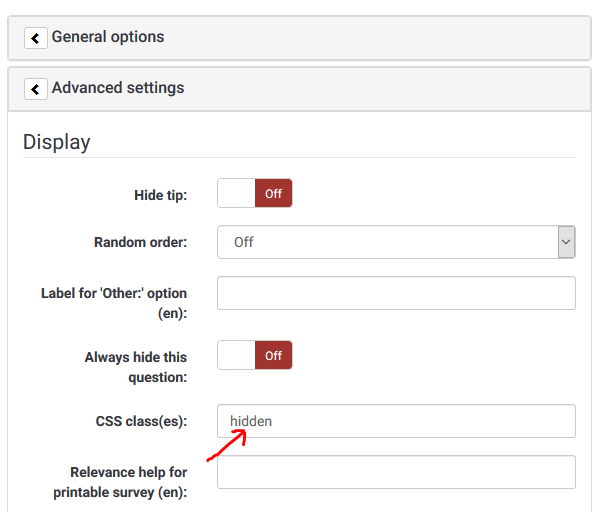
Task: Click the Random order dropdown arrow
Action: 566,242
